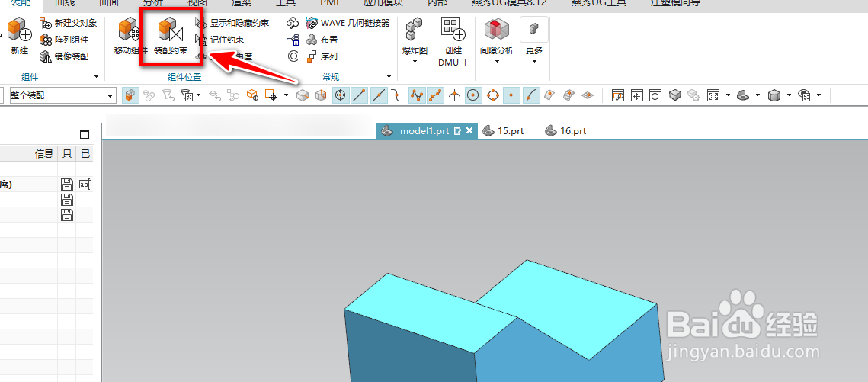Switch to the 16.prt tab
The width and height of the screenshot is (868, 382).
coord(565,131)
